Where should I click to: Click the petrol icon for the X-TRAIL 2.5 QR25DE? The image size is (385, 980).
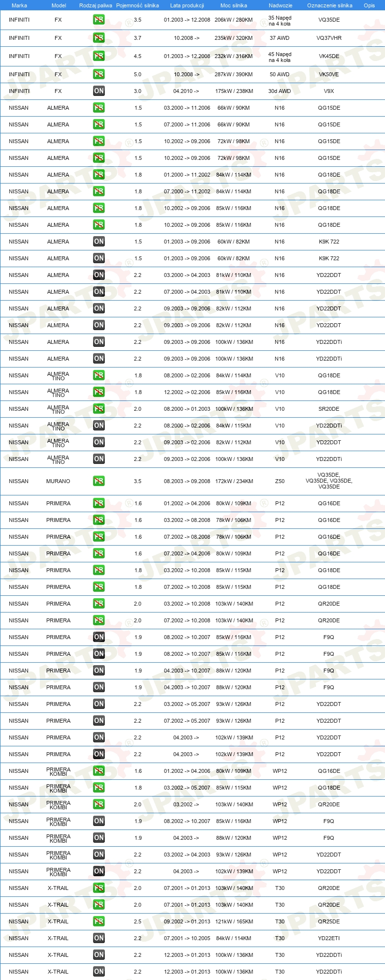(x=99, y=921)
